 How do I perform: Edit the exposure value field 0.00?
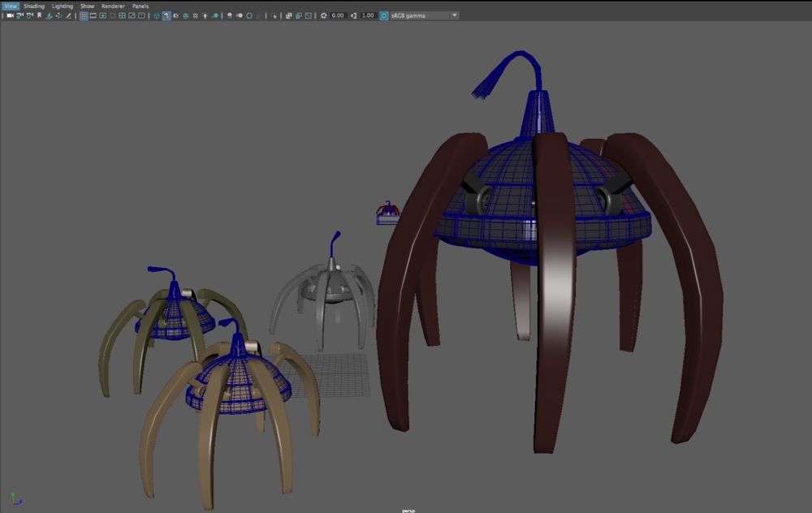point(338,15)
